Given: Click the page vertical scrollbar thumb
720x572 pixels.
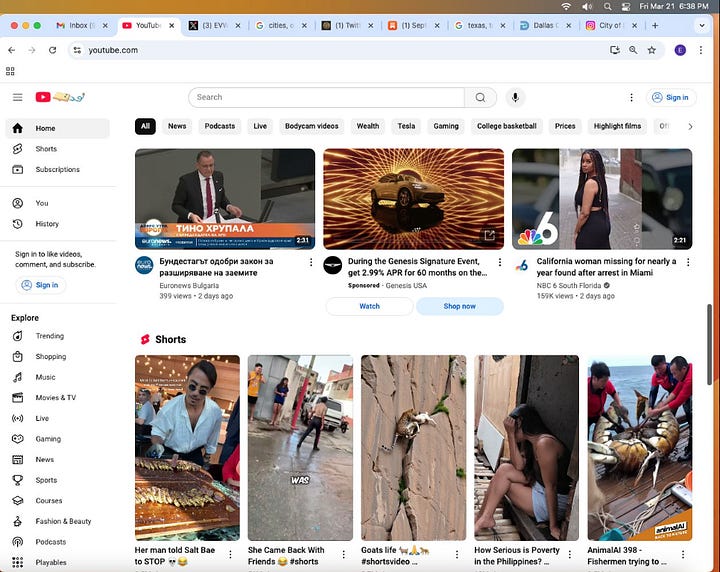Looking at the screenshot, I should [709, 344].
